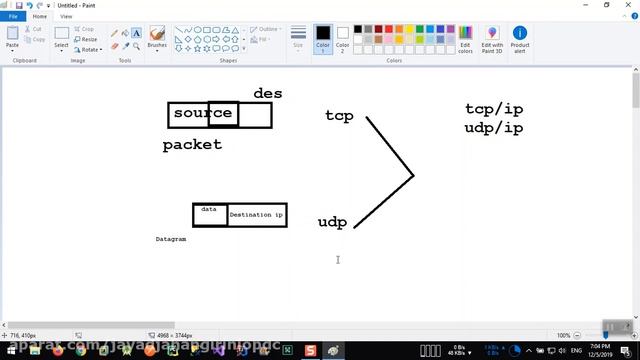Click the horizontal canvas scrollbar
The image size is (640, 360).
(91, 325)
